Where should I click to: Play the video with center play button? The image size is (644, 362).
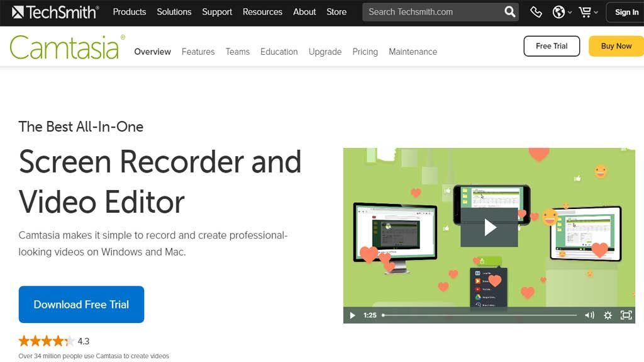490,227
